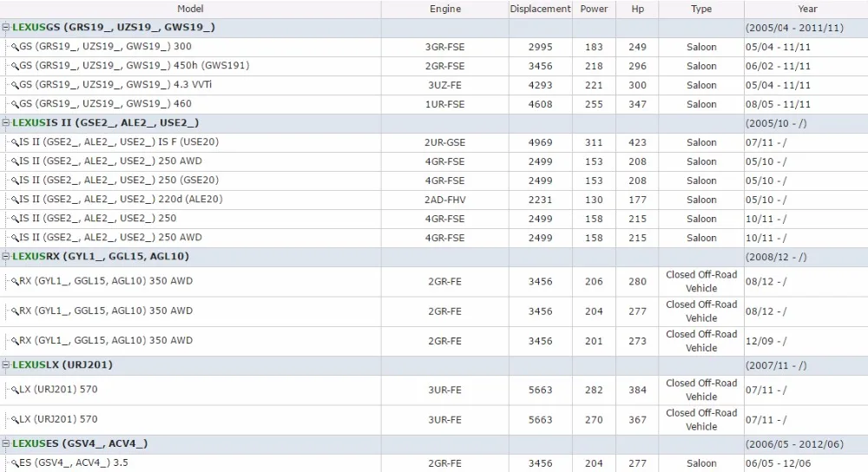Click year range (2006/05 - 2012/06)
Viewport: 868px width, 472px height.
794,444
